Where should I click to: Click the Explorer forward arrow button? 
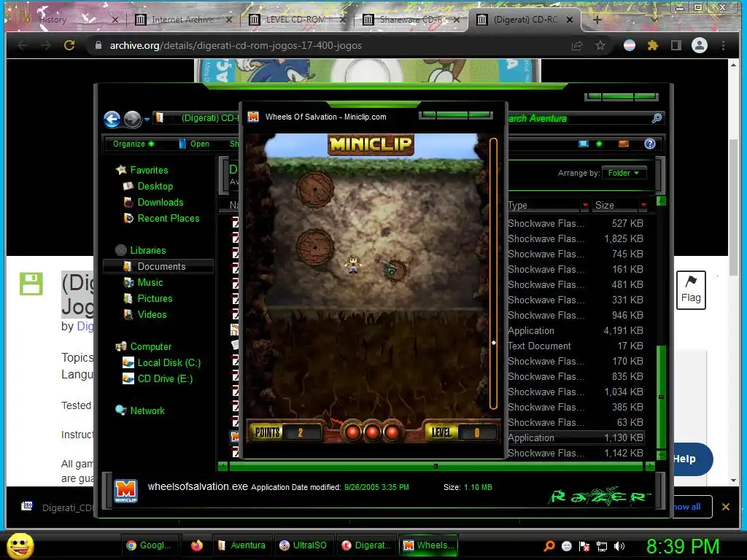pos(133,119)
